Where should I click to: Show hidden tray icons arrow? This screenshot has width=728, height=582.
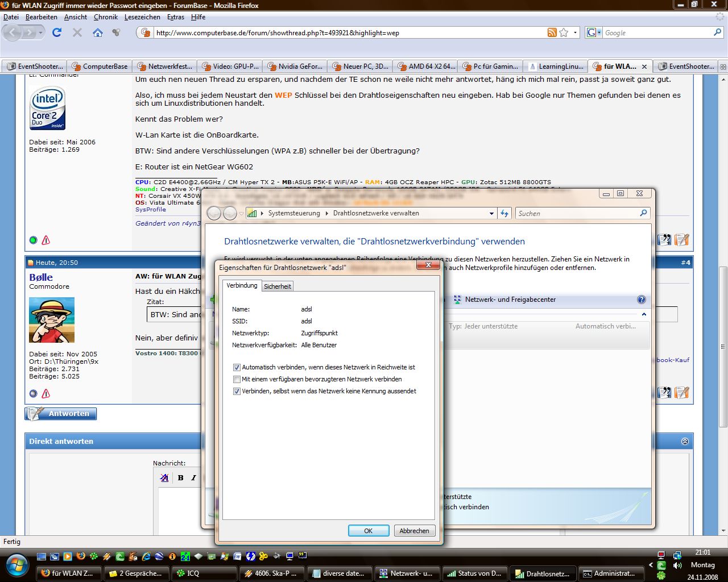pyautogui.click(x=651, y=566)
